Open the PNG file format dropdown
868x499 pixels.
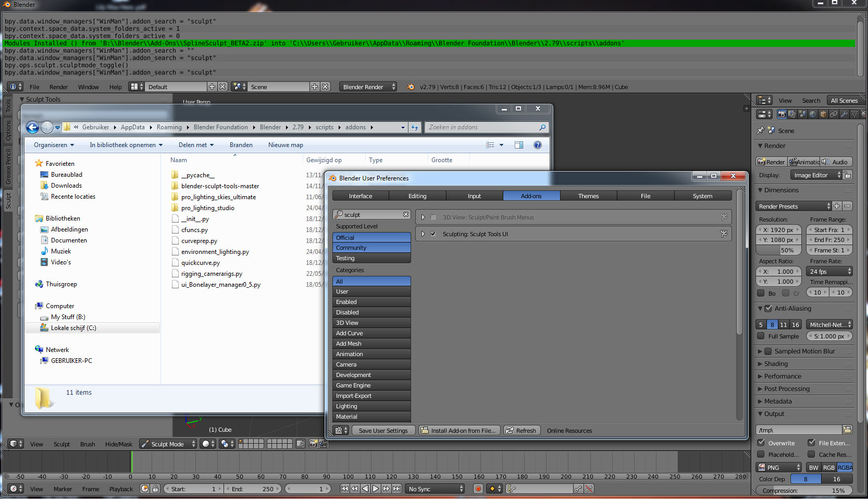click(779, 467)
